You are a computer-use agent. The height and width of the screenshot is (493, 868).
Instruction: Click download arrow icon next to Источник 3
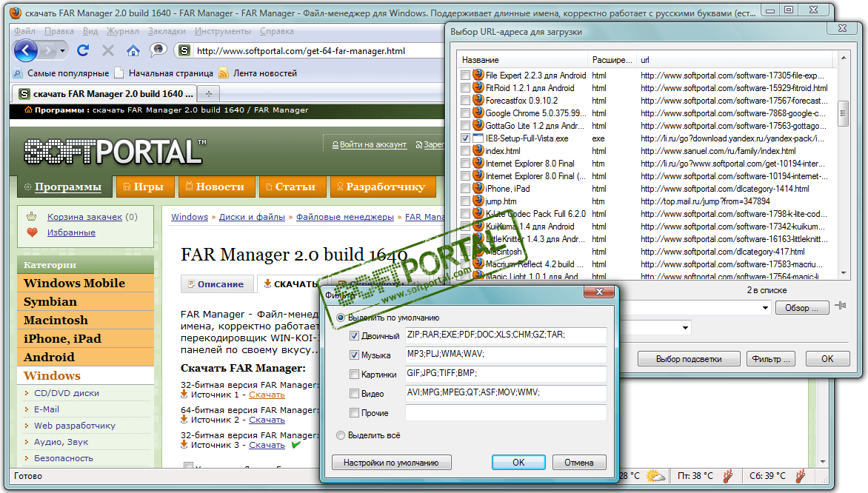tap(184, 444)
